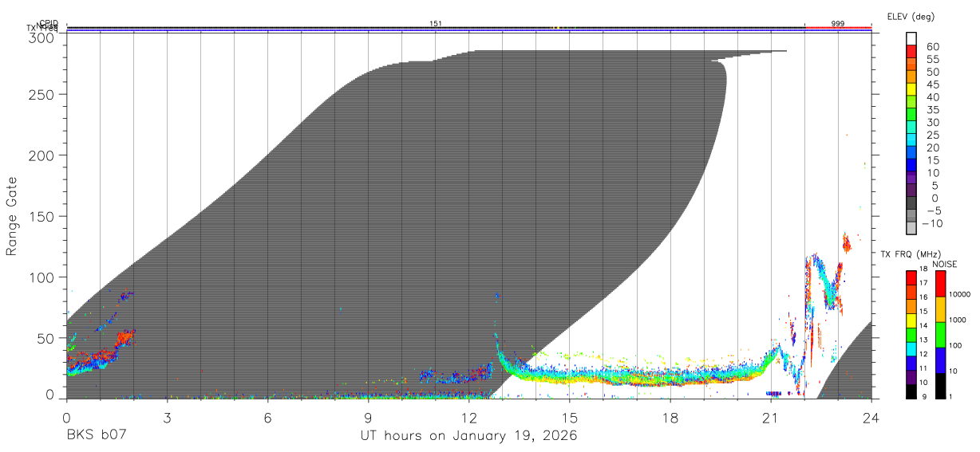Click the 'ELEV (deg)' colorbar title
980x452 pixels.
coord(911,17)
